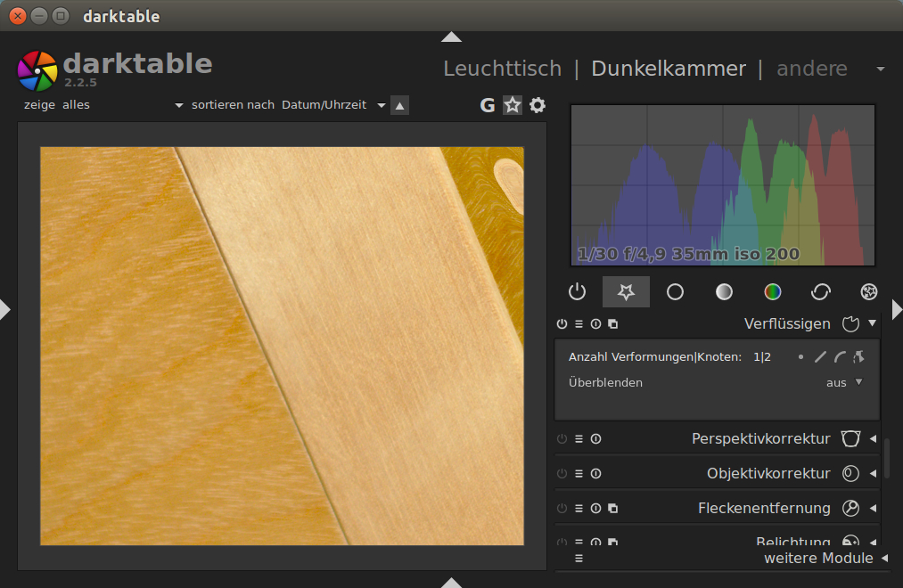
Task: Click the module list scrollbar
Action: tap(888, 459)
